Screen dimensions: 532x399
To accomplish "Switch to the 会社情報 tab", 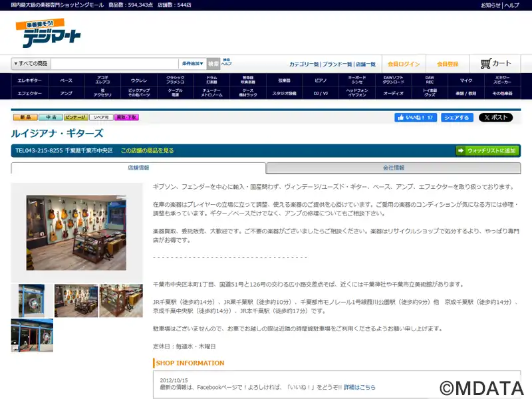I will [393, 168].
